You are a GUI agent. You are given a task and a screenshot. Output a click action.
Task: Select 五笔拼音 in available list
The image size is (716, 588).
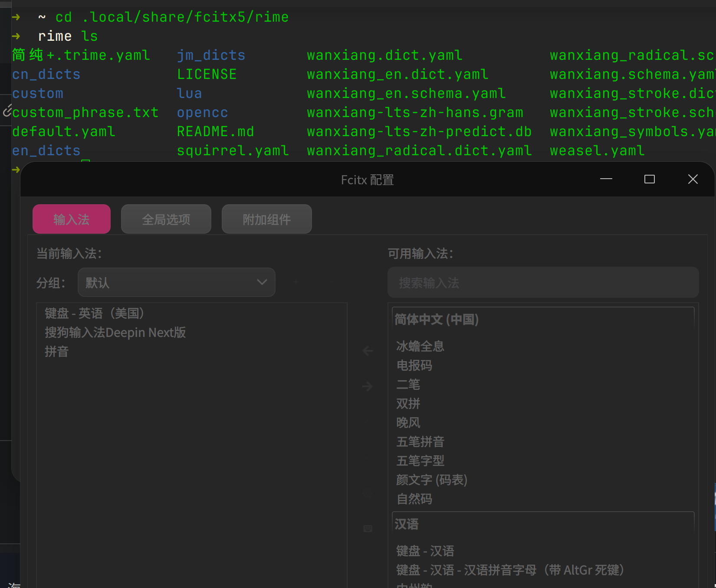click(543, 441)
